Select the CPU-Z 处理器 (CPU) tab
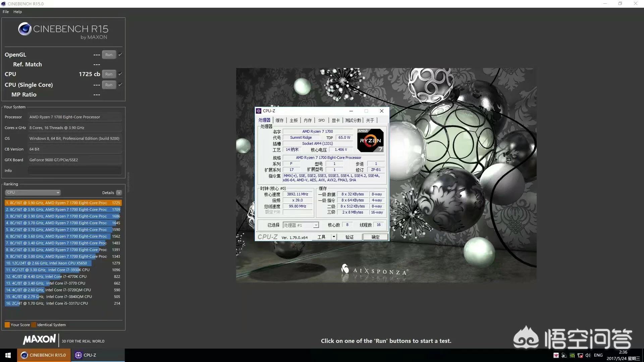 [264, 120]
